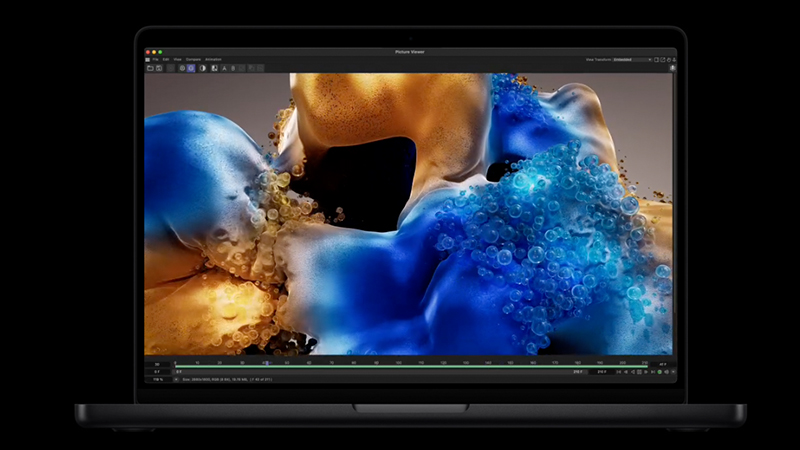Viewport: 800px width, 450px height.
Task: Set image as compare B
Action: click(233, 68)
